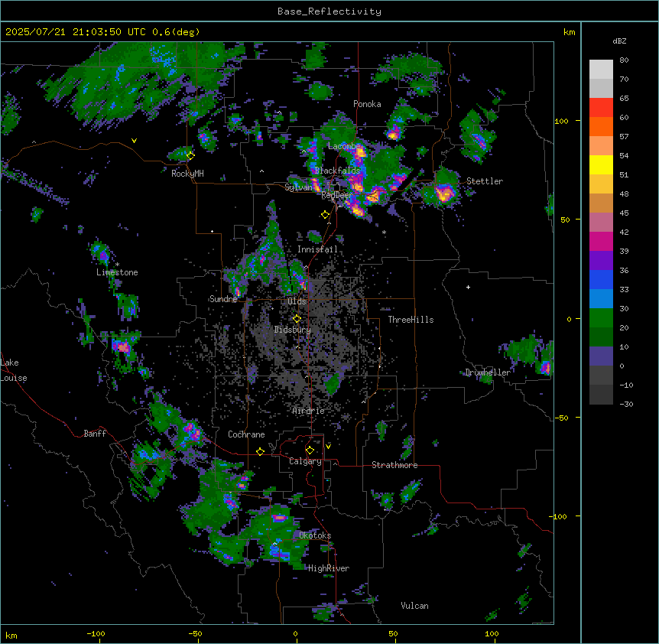Click the Ponoka city label
Image resolution: width=659 pixels, height=644 pixels.
point(367,104)
